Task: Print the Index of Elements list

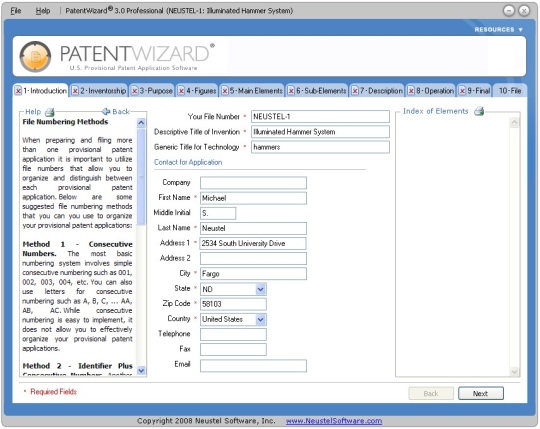Action: (479, 111)
